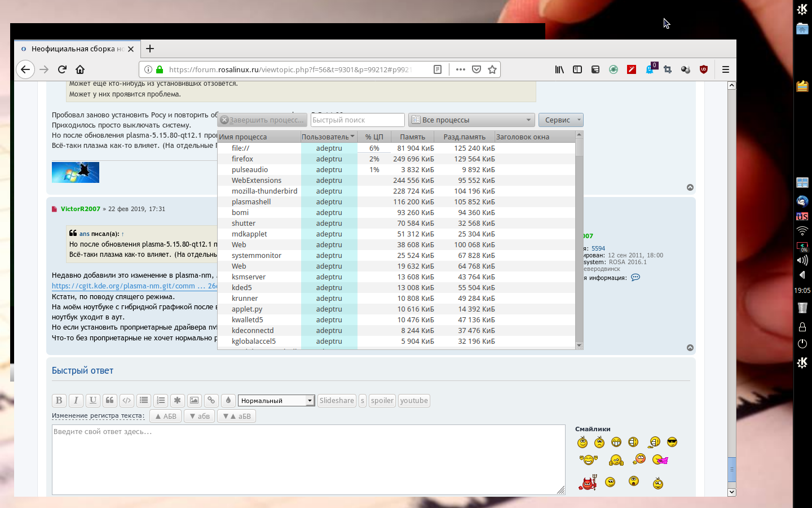Open the 'Нормальный' font size dropdown
The image size is (812, 508).
276,400
